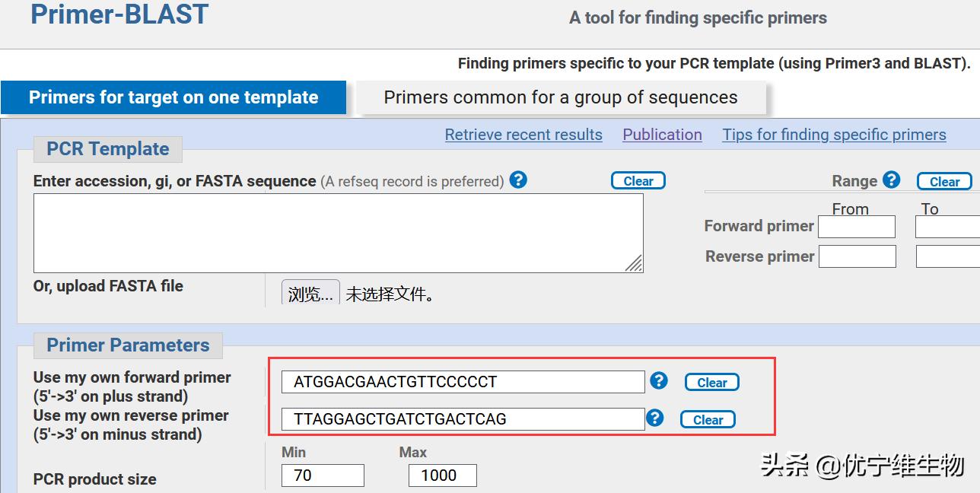Click the Range help question mark icon
Viewport: 980px width, 493px height.
click(892, 180)
